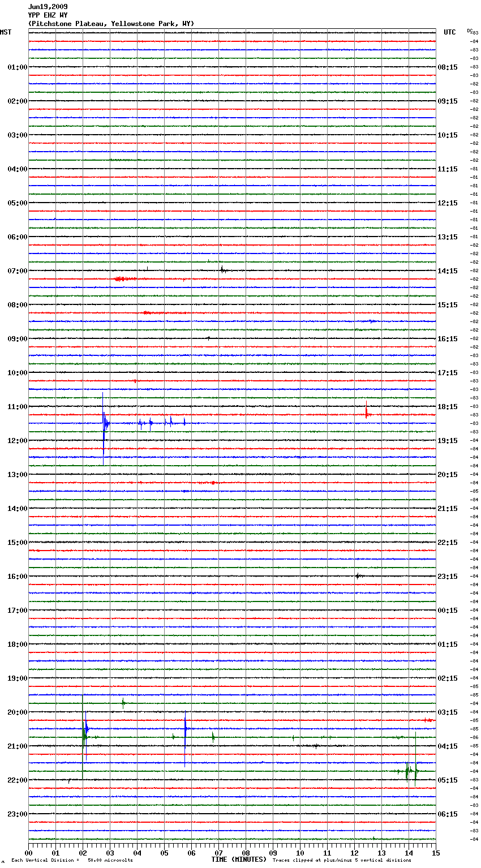Click the DC header above the right column
Screen dimensions: 481x868
pos(470,31)
